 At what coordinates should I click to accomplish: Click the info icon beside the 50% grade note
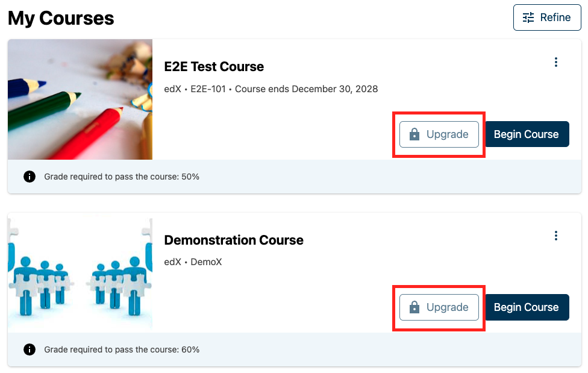coord(29,177)
